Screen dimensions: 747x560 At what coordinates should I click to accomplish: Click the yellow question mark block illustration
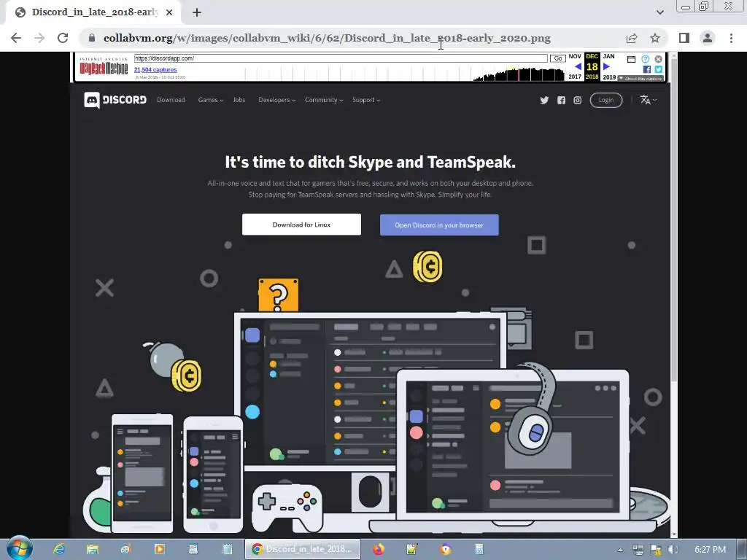278,295
